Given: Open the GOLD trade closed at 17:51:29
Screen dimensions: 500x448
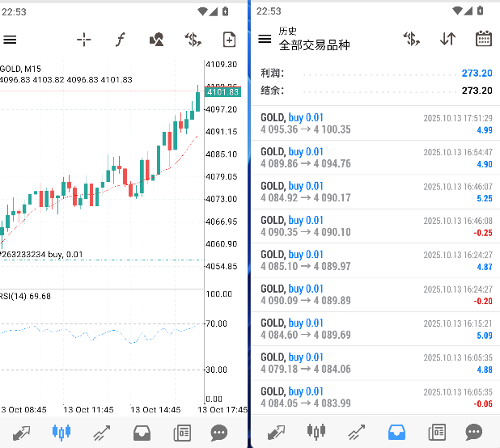Looking at the screenshot, I should 375,123.
